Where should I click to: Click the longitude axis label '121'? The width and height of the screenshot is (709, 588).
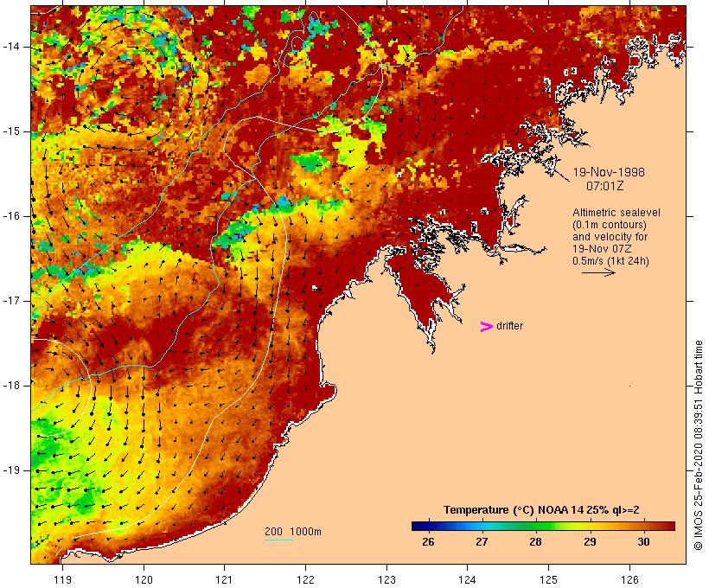[x=224, y=580]
